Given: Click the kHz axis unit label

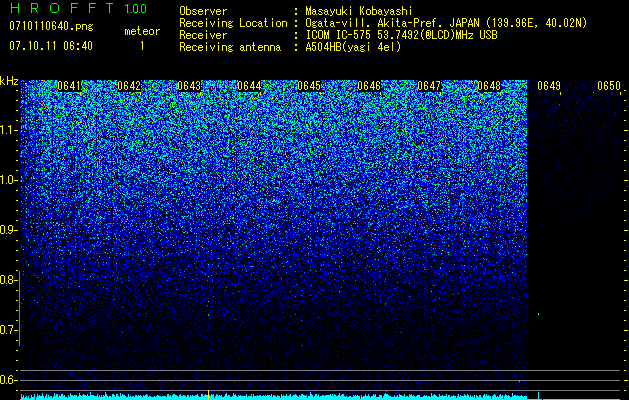Looking at the screenshot, I should point(9,81).
